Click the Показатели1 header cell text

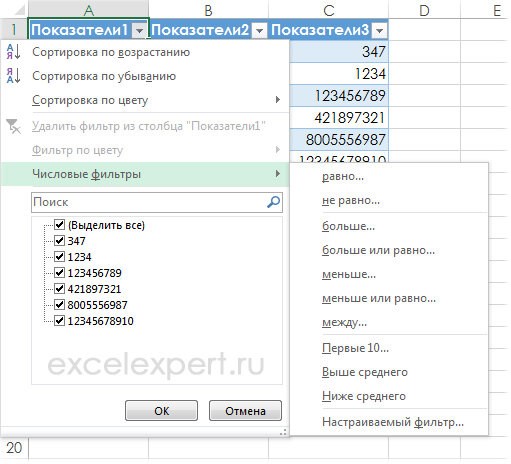pos(80,30)
